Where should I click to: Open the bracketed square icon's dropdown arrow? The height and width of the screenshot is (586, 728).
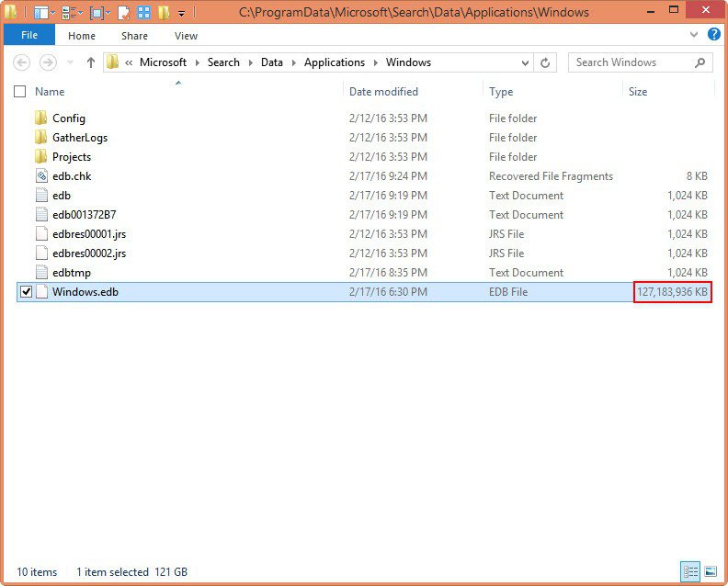point(108,13)
